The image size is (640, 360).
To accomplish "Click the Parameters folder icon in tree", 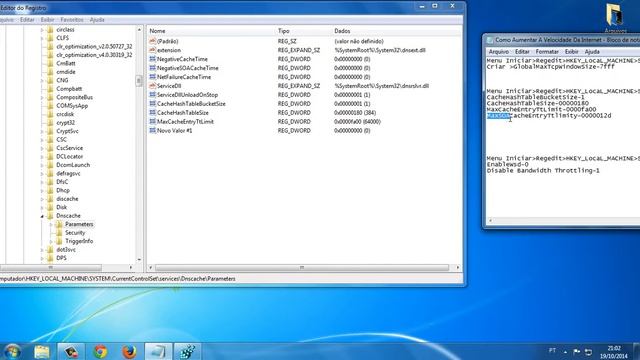I will [x=59, y=224].
